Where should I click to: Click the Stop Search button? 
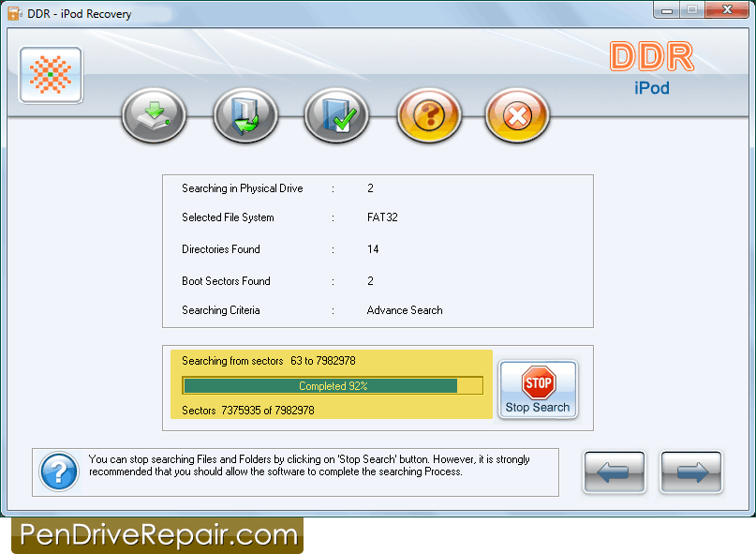538,389
